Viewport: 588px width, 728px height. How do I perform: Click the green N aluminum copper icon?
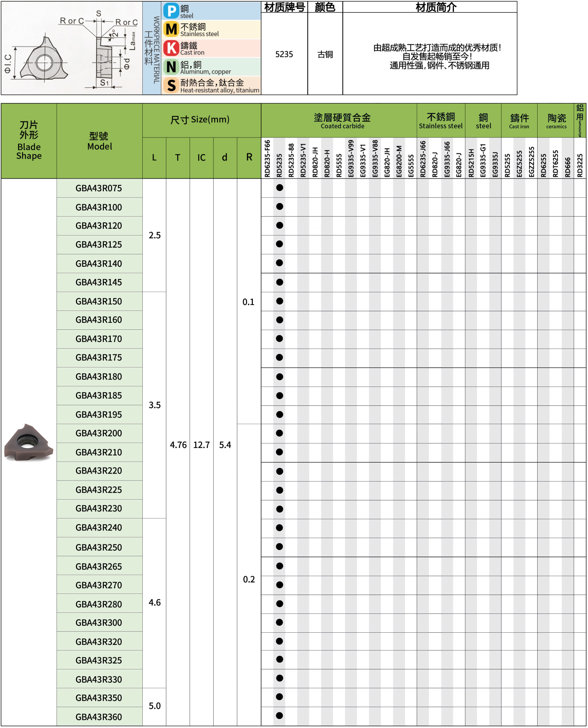tap(171, 67)
